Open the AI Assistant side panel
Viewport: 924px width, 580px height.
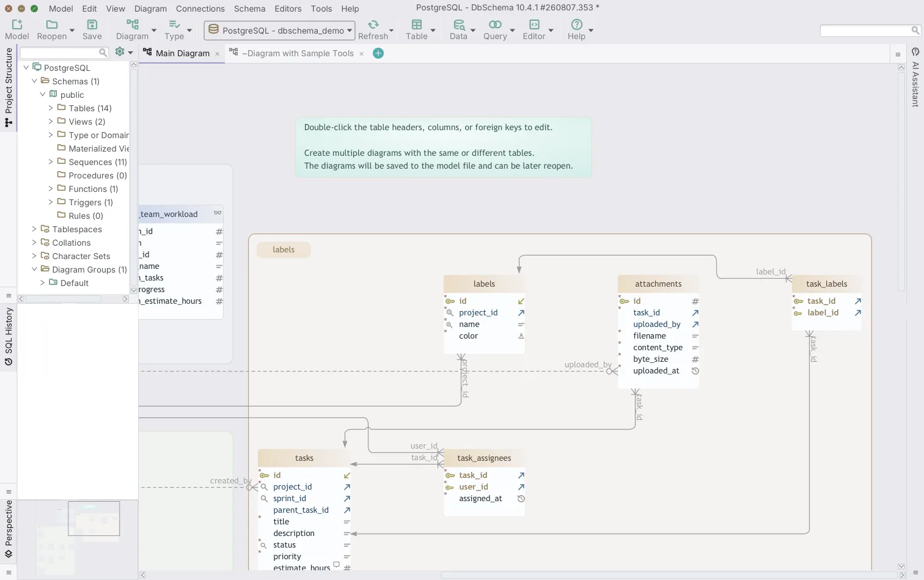(x=915, y=79)
